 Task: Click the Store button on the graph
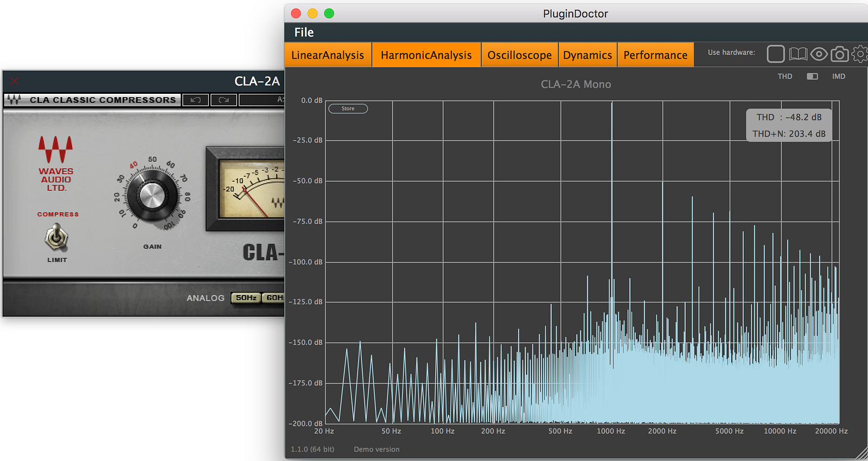348,108
